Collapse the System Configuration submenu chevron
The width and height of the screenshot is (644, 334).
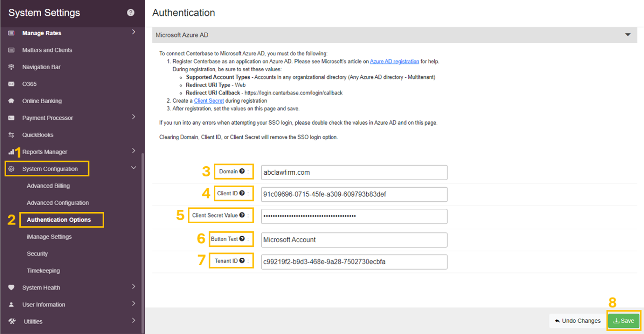coord(133,168)
